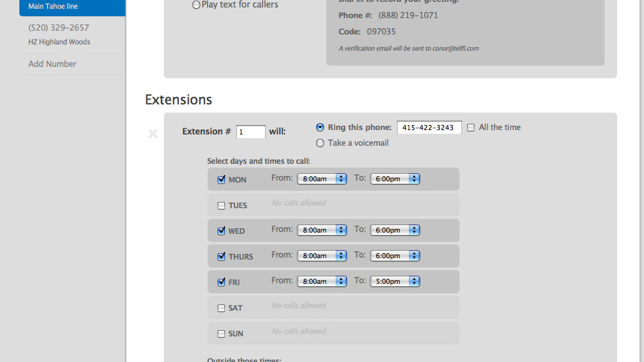Image resolution: width=644 pixels, height=362 pixels.
Task: Check the SUN day checkbox
Action: point(221,334)
